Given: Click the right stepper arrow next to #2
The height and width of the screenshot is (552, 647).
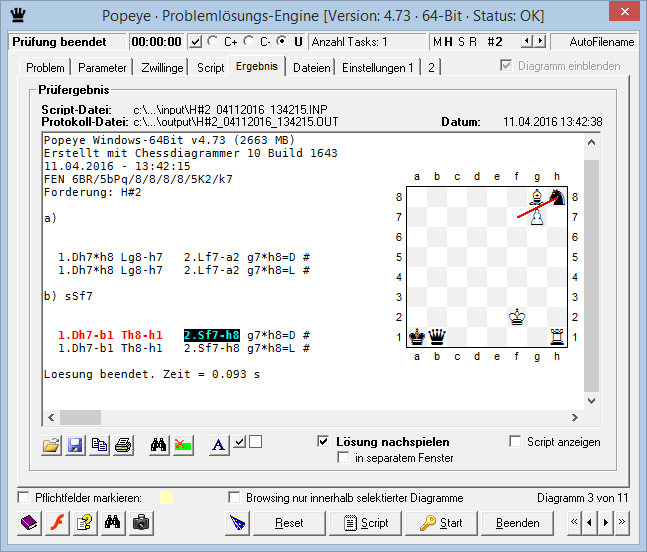Looking at the screenshot, I should point(540,41).
